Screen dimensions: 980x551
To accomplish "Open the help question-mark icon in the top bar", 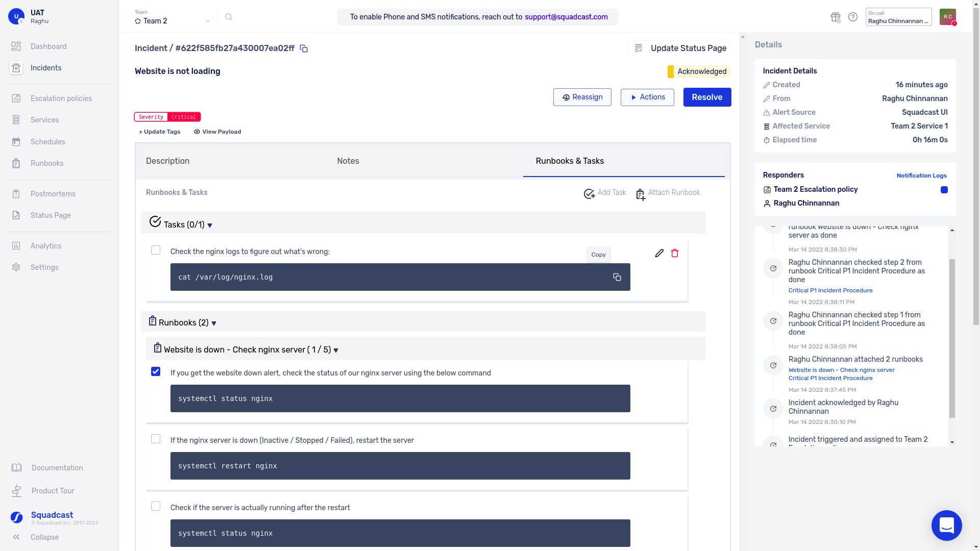I will click(852, 17).
